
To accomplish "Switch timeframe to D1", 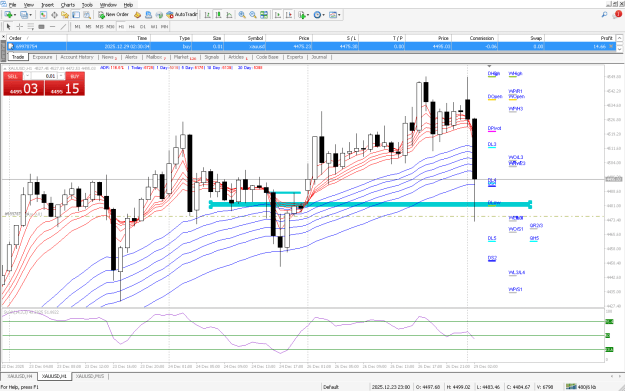I will [143, 27].
